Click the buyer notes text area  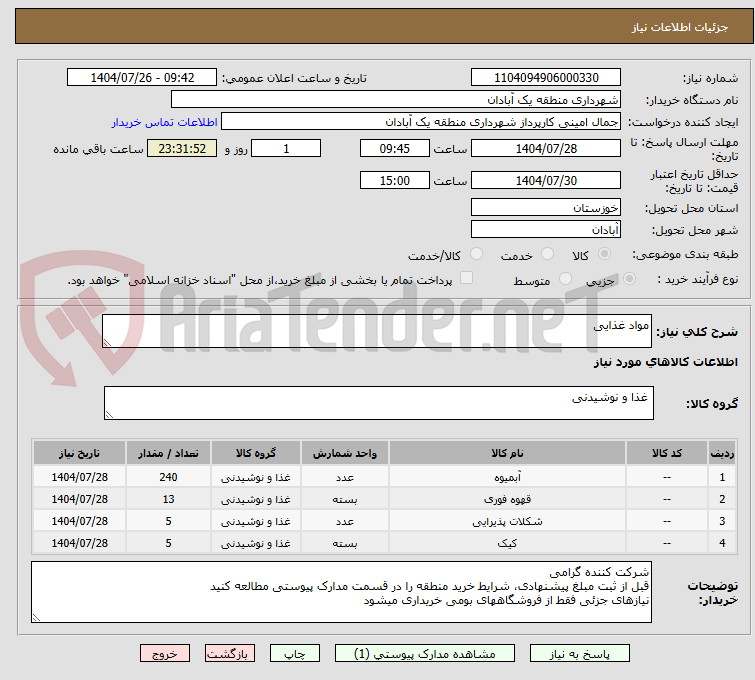pos(341,592)
